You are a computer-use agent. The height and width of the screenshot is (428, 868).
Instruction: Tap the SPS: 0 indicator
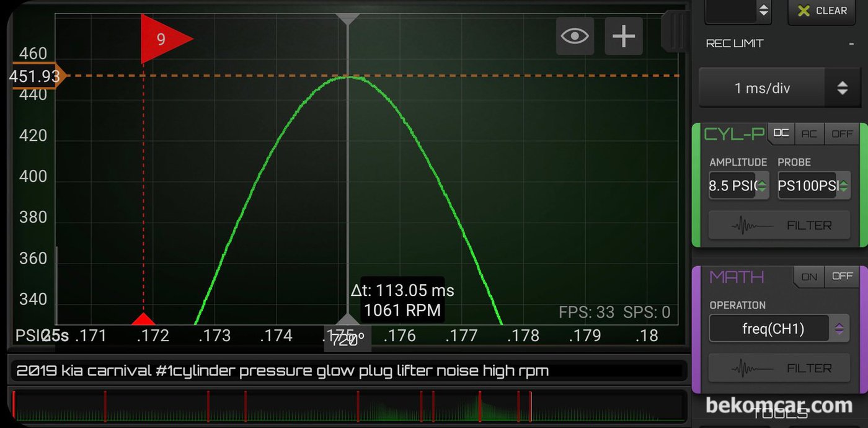(x=647, y=313)
